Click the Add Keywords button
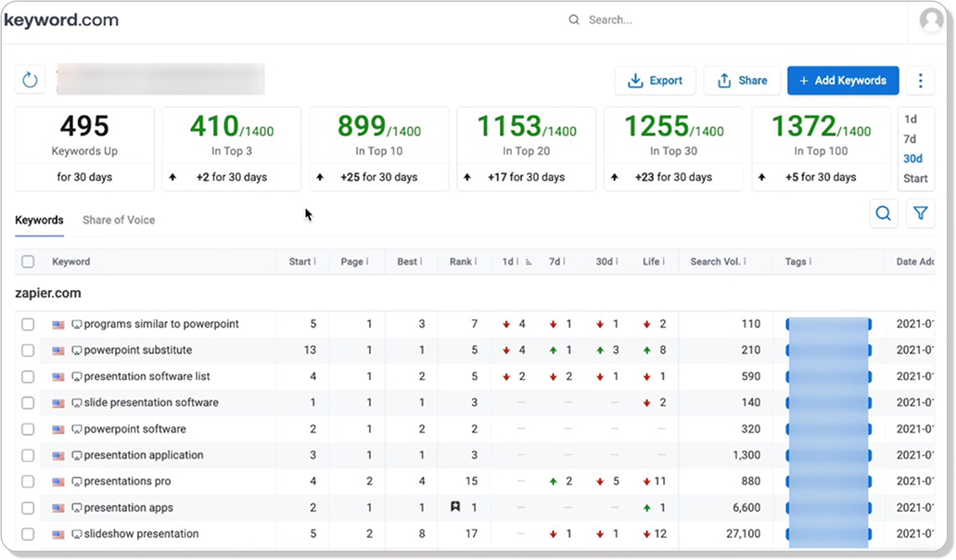The width and height of the screenshot is (956, 560). point(843,81)
